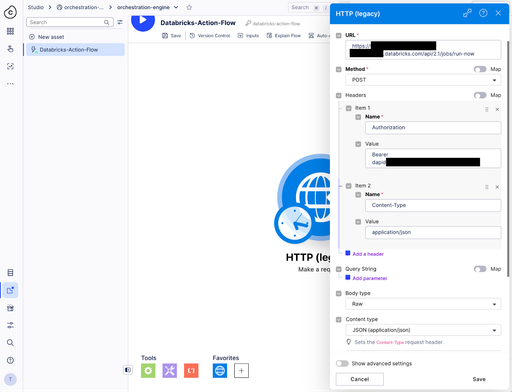Screen dimensions: 512x392
Task: Click the Content-Type name field
Action: pyautogui.click(x=433, y=205)
